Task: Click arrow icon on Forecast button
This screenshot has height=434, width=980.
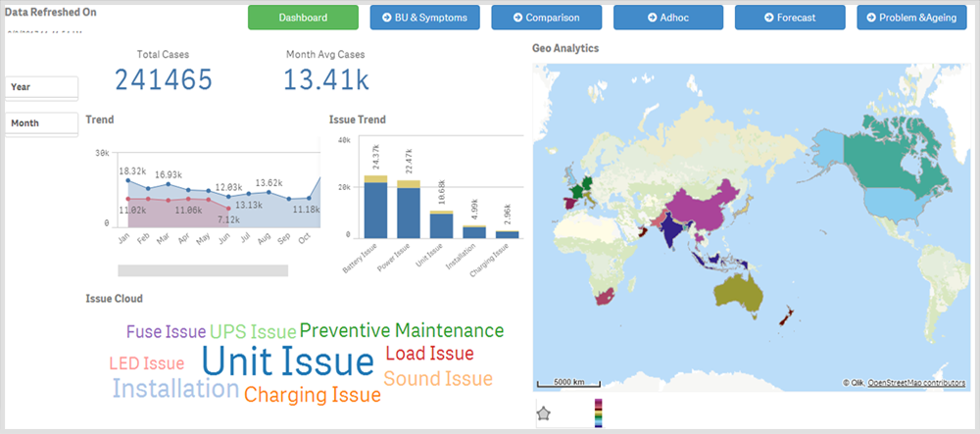Action: click(x=768, y=18)
